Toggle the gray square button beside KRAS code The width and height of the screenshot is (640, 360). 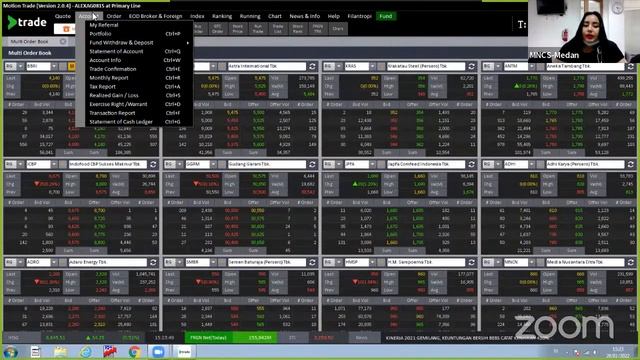pos(381,66)
